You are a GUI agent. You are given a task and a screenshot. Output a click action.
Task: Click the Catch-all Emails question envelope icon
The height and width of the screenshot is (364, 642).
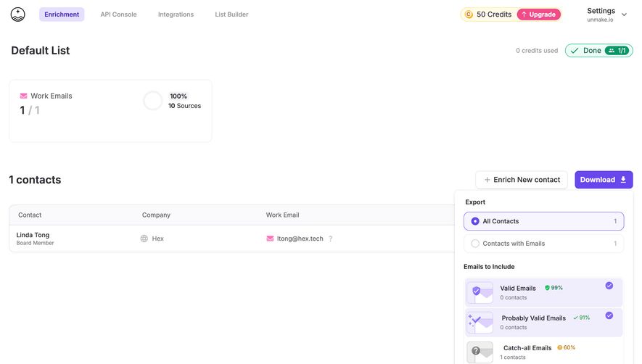pos(480,352)
